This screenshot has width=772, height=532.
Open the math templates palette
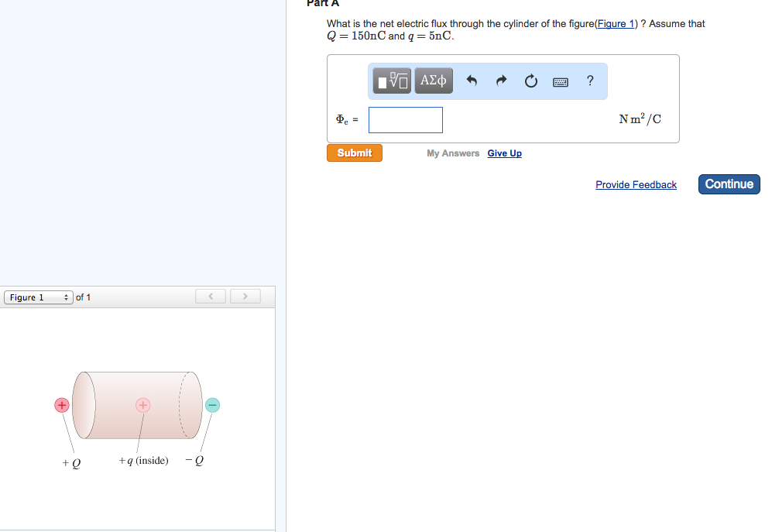[391, 80]
